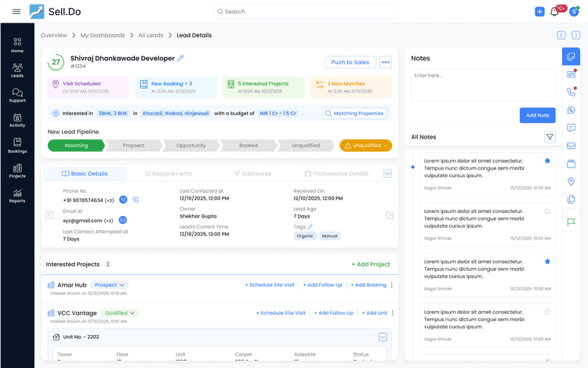This screenshot has height=368, width=588.
Task: Star the second note in All Notes
Action: tap(547, 211)
